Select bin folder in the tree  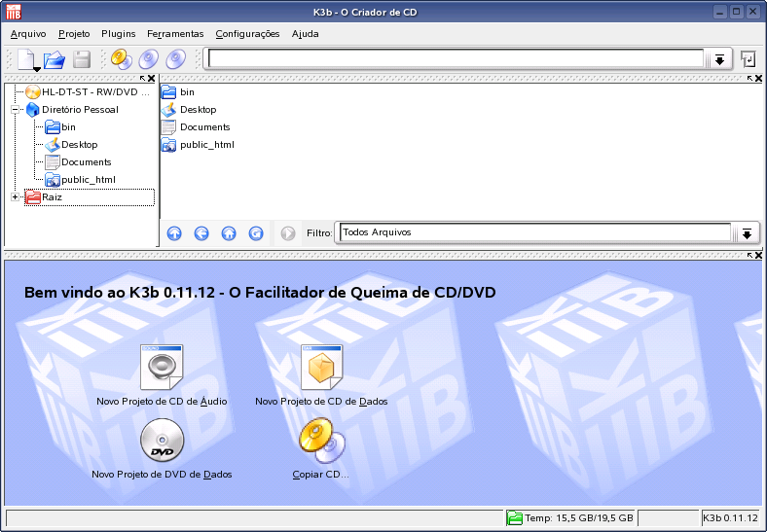pos(60,127)
